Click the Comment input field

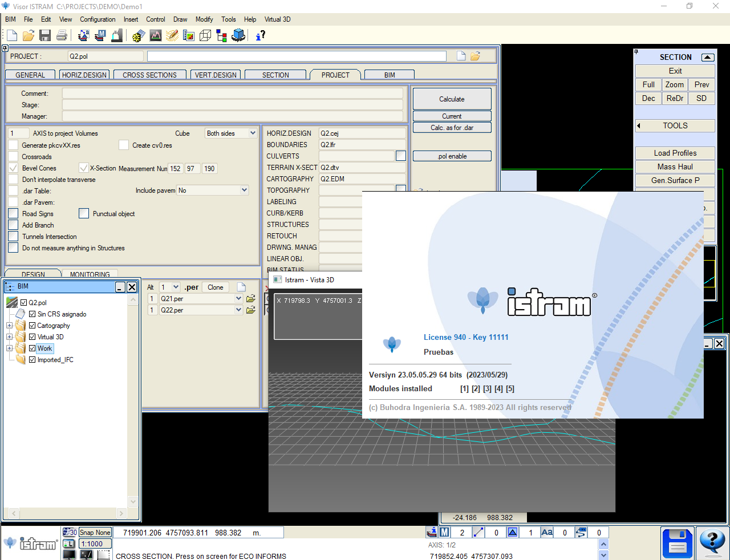(x=233, y=93)
